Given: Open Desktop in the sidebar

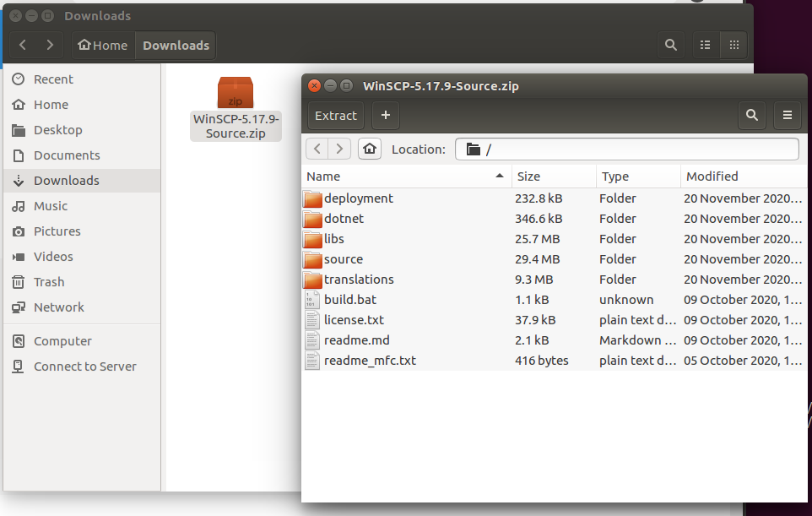Looking at the screenshot, I should click(x=83, y=130).
